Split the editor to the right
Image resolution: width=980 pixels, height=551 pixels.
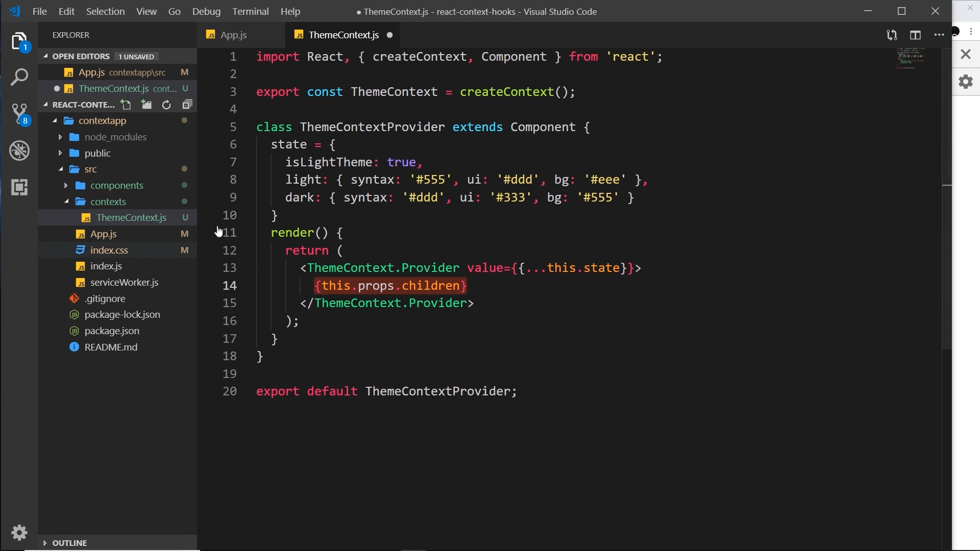click(x=915, y=35)
